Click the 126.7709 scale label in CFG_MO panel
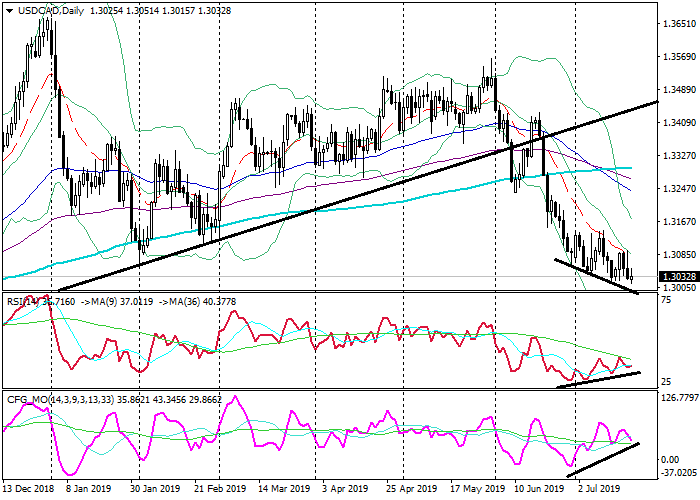The width and height of the screenshot is (700, 500). click(x=679, y=399)
